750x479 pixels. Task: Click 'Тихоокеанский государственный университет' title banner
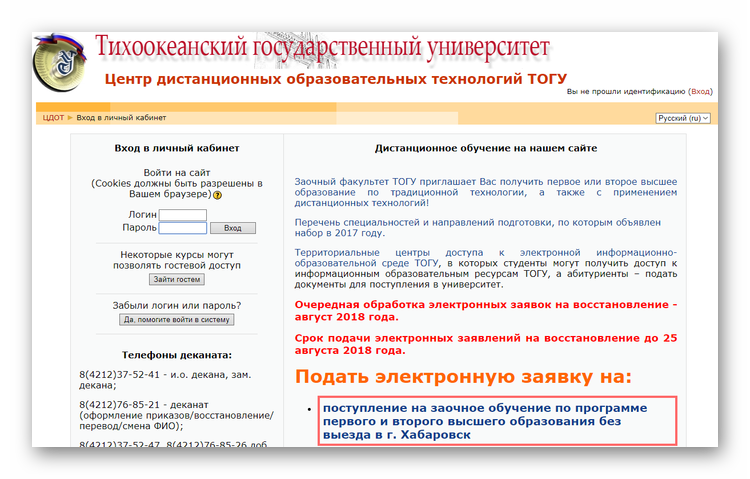click(322, 48)
